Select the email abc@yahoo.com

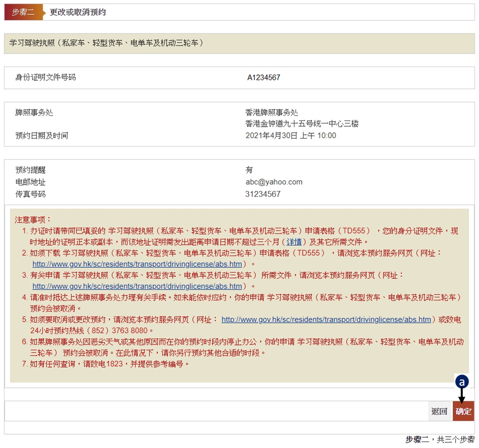coord(274,182)
